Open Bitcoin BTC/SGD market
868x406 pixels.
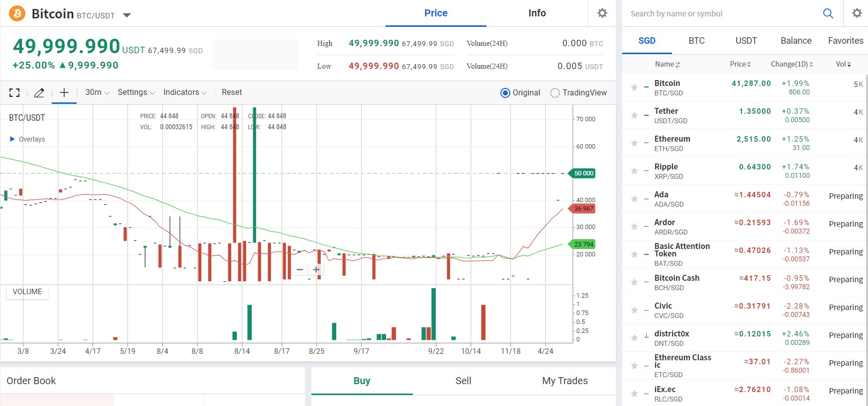pos(745,87)
